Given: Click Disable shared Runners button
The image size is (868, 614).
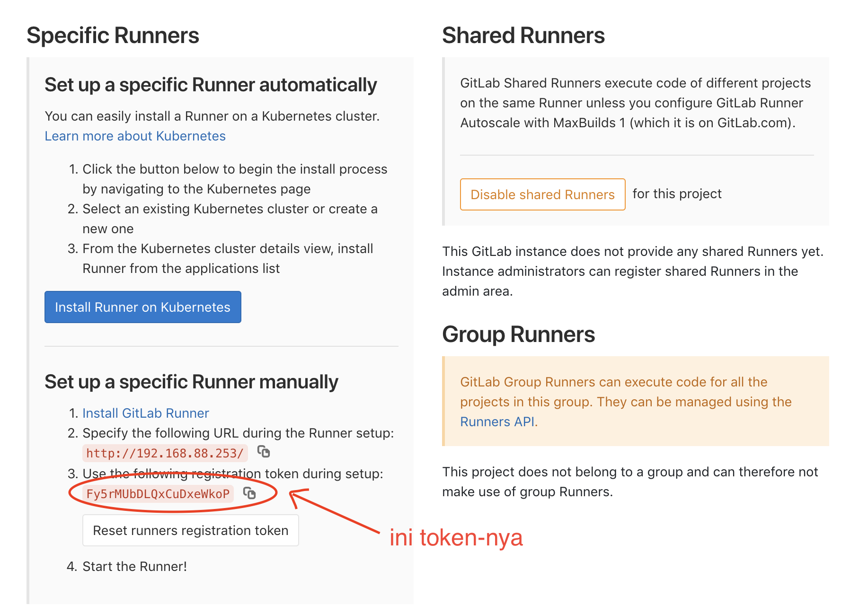Looking at the screenshot, I should point(543,194).
